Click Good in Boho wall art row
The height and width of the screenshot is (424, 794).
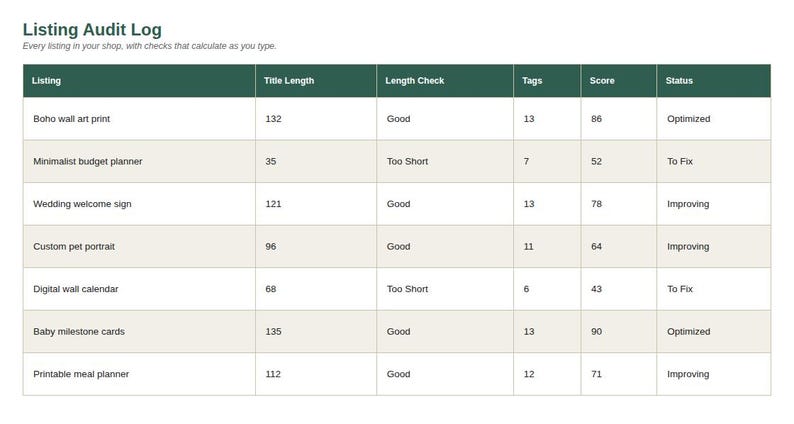click(399, 119)
